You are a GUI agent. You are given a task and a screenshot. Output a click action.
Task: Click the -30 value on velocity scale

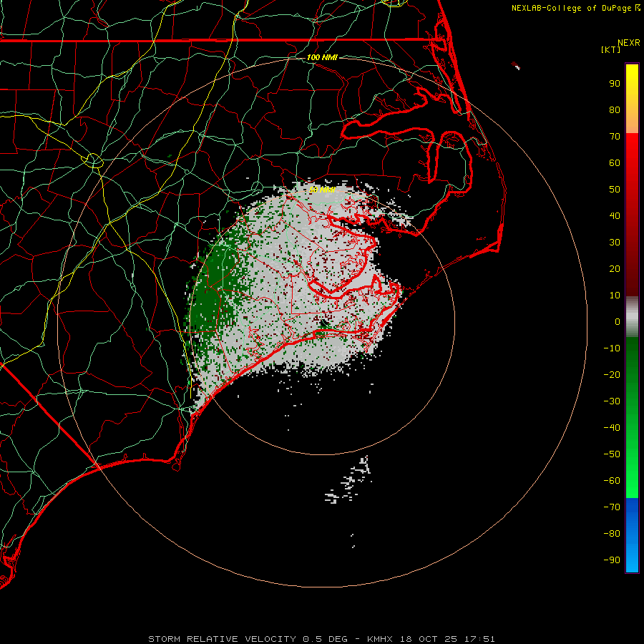[612, 401]
